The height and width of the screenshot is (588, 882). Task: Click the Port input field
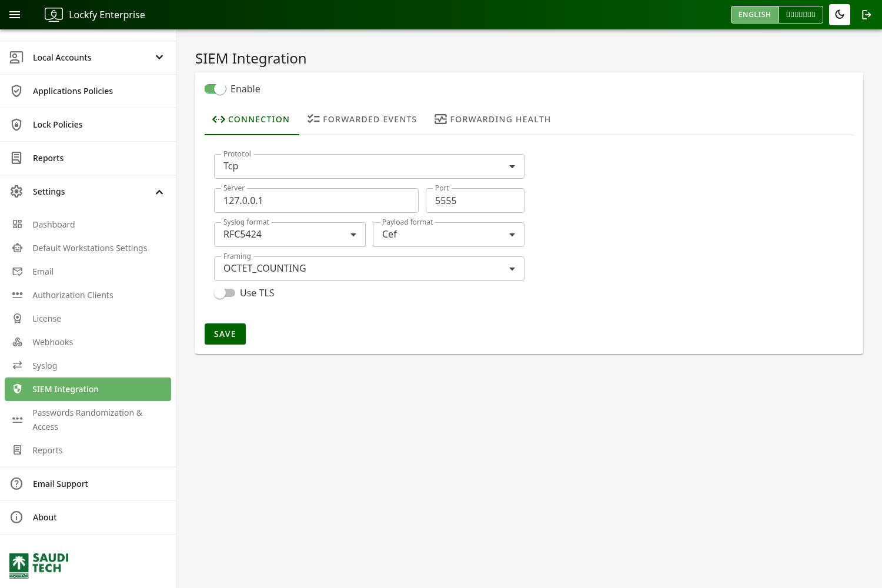point(475,201)
